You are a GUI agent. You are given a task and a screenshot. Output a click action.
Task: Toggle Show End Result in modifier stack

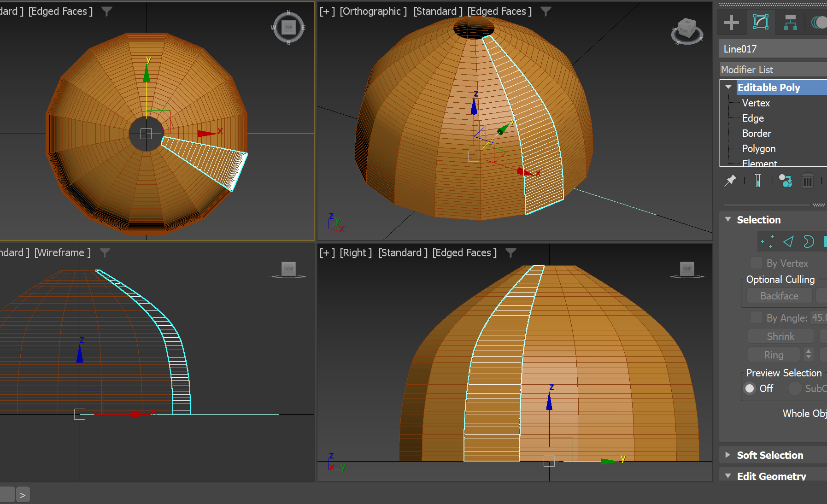pyautogui.click(x=758, y=181)
